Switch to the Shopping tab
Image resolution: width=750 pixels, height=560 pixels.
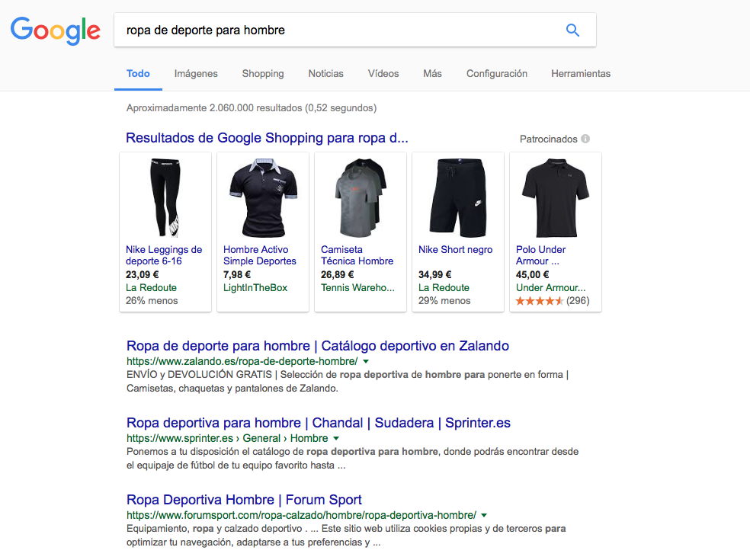(263, 74)
